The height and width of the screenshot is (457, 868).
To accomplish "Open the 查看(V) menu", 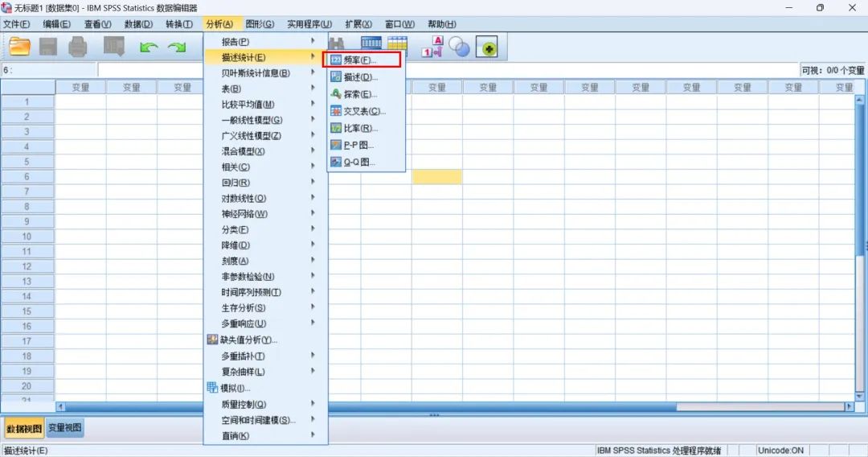I will (x=98, y=24).
